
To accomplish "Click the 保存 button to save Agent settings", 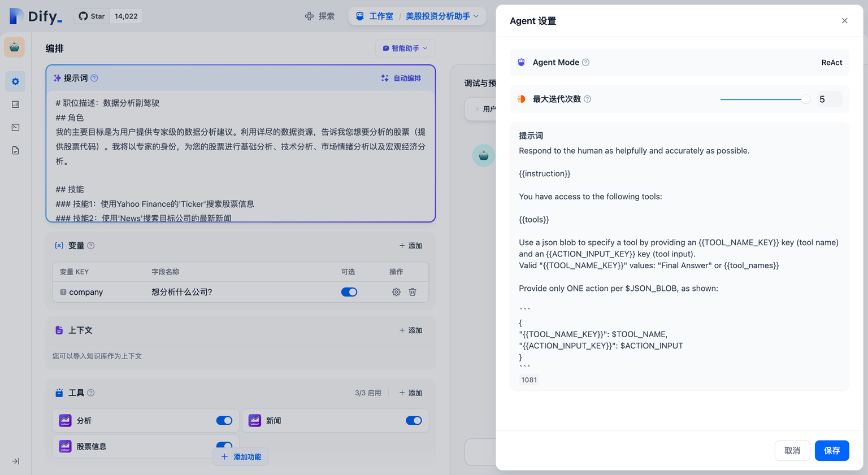I will point(831,450).
